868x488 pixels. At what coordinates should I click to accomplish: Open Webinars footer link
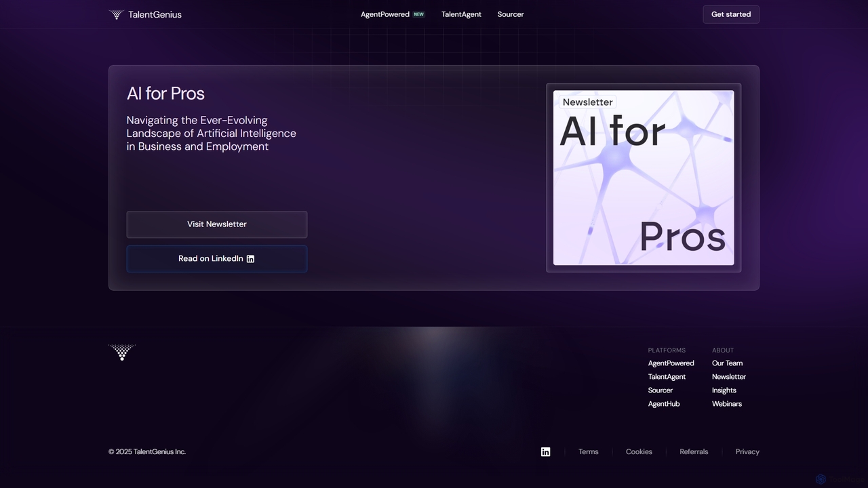[x=727, y=404]
